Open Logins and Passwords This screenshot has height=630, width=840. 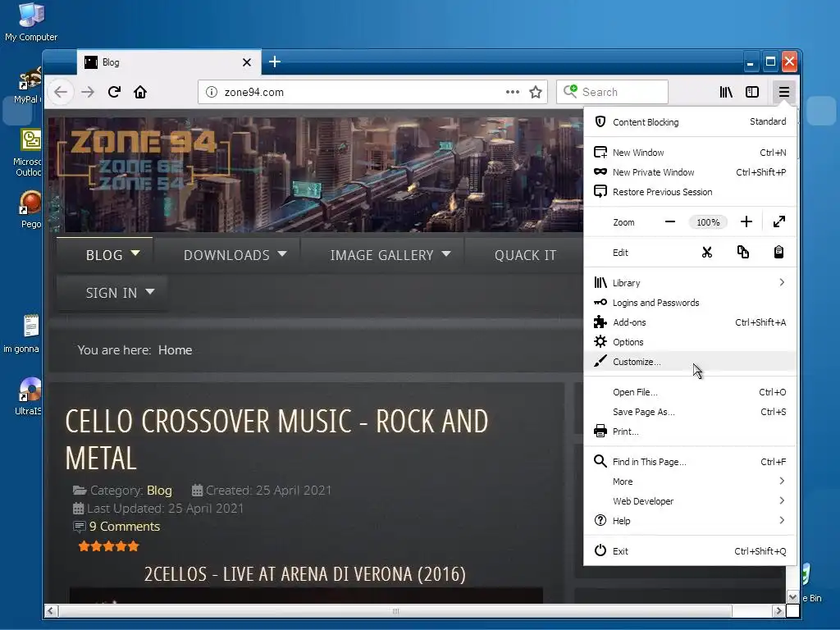690,303
